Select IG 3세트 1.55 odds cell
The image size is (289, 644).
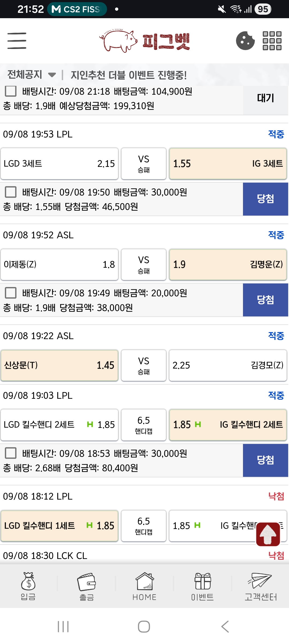pos(228,164)
